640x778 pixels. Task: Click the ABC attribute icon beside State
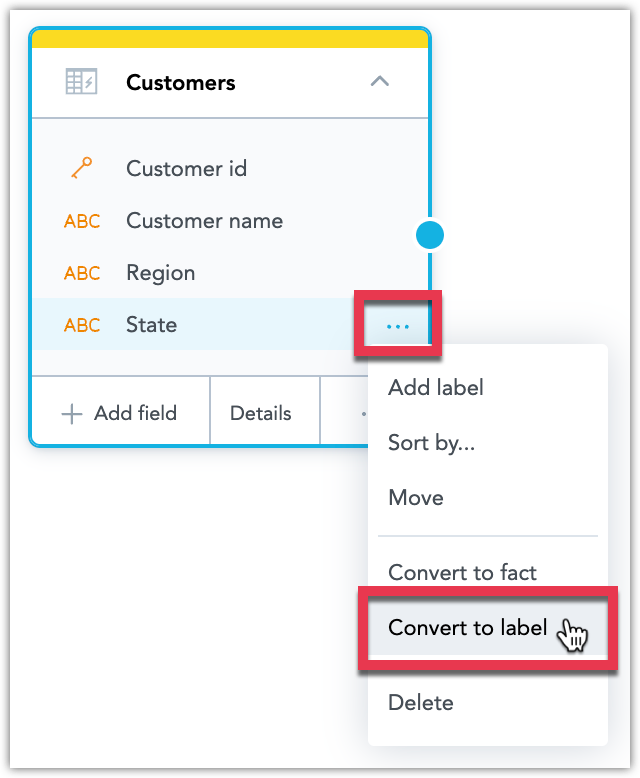(x=82, y=325)
